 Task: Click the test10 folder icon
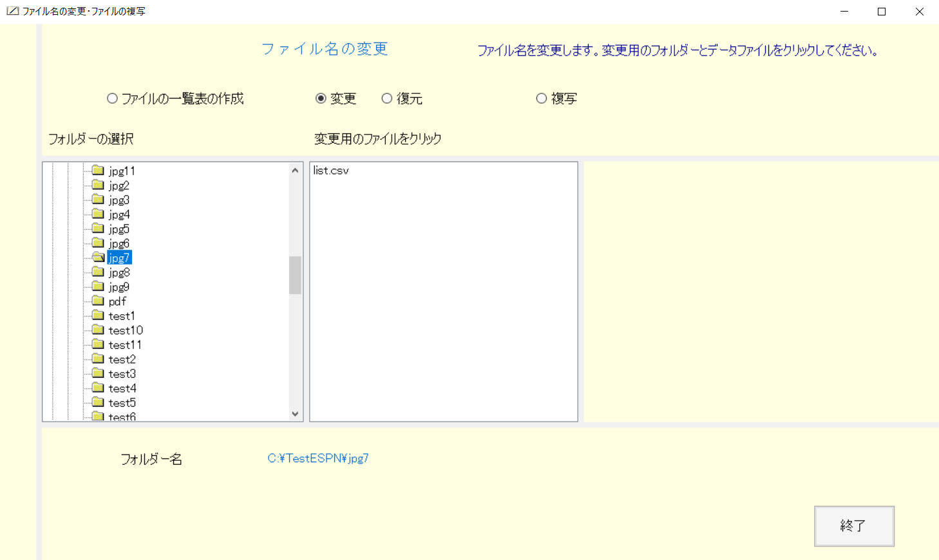click(98, 330)
